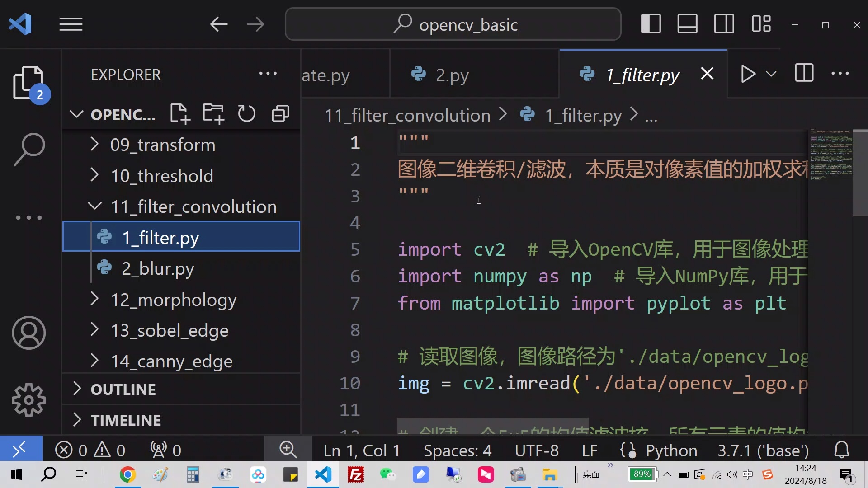868x488 pixels.
Task: Refresh the Explorer file list
Action: point(246,113)
